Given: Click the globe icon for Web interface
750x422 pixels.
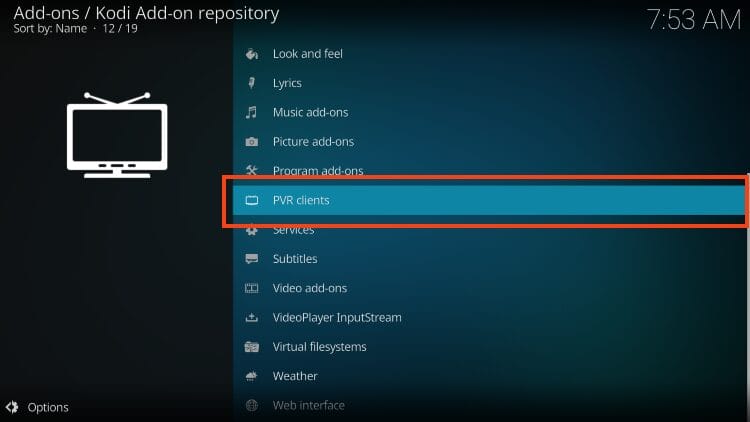Looking at the screenshot, I should [252, 405].
